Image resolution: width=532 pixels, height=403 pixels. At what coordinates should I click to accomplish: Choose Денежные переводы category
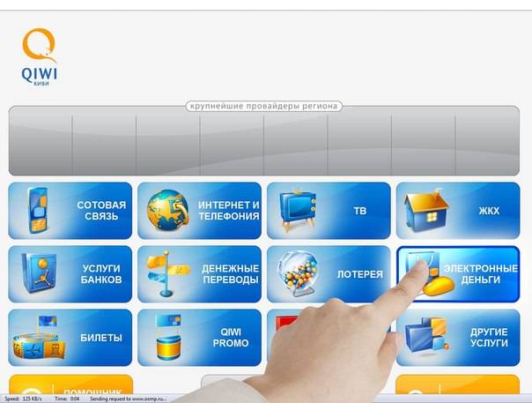point(199,274)
